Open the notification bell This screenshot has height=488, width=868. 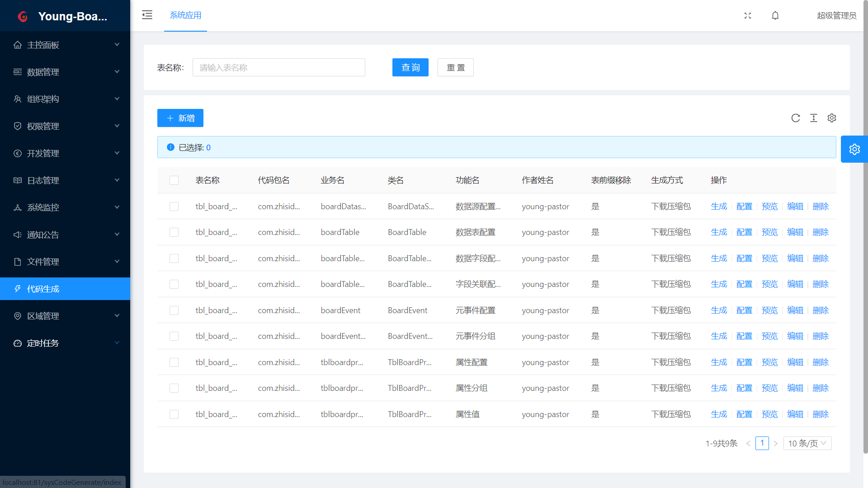pos(775,15)
